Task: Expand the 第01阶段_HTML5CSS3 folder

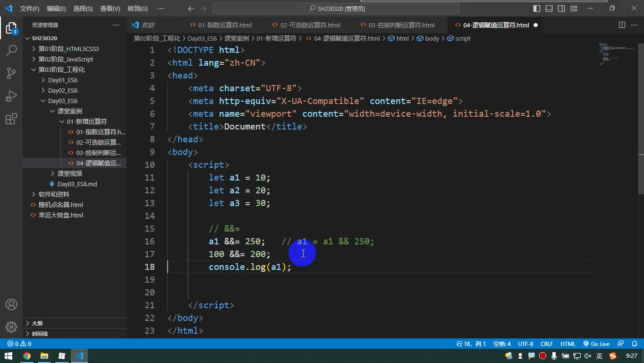Action: click(68, 49)
